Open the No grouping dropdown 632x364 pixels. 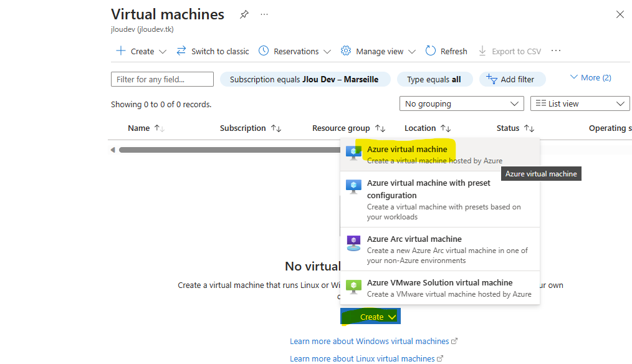coord(461,103)
